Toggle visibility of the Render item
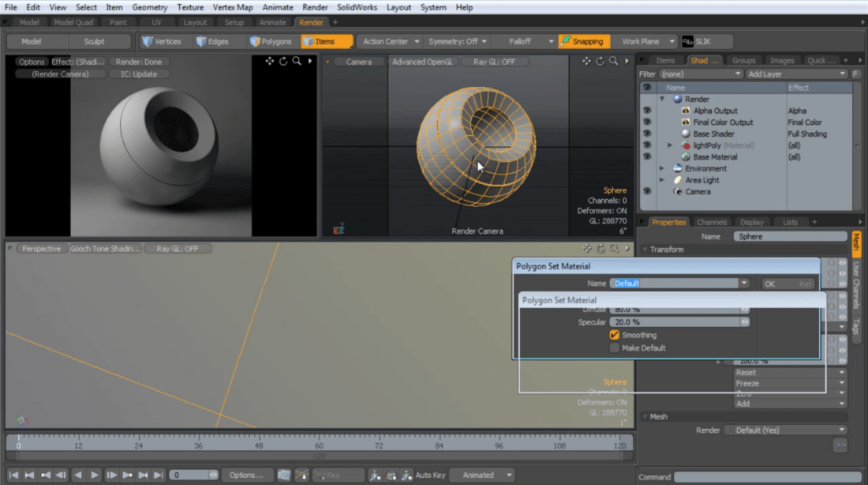This screenshot has width=868, height=485. (647, 99)
